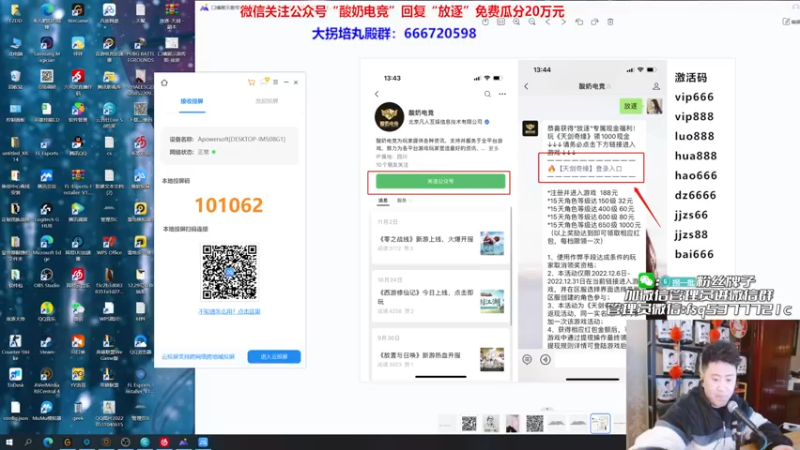This screenshot has height=450, width=800.
Task: Open 腾讯QQ penguin desktop shortcut
Action: [78, 146]
